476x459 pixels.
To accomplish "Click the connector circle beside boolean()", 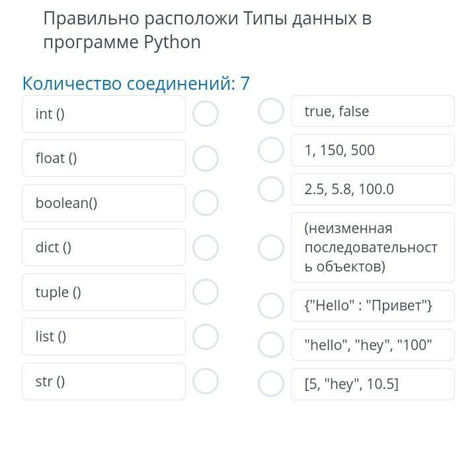I will [206, 203].
